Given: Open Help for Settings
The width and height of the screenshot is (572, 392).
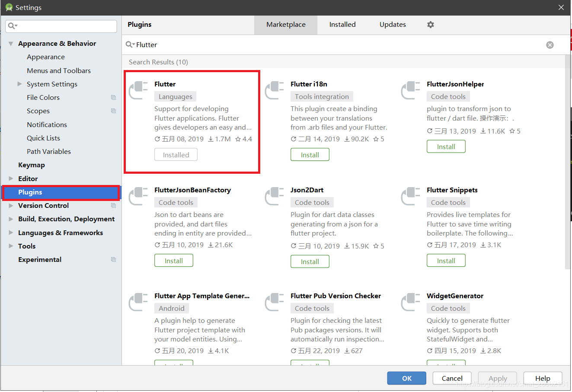Looking at the screenshot, I should [x=543, y=378].
